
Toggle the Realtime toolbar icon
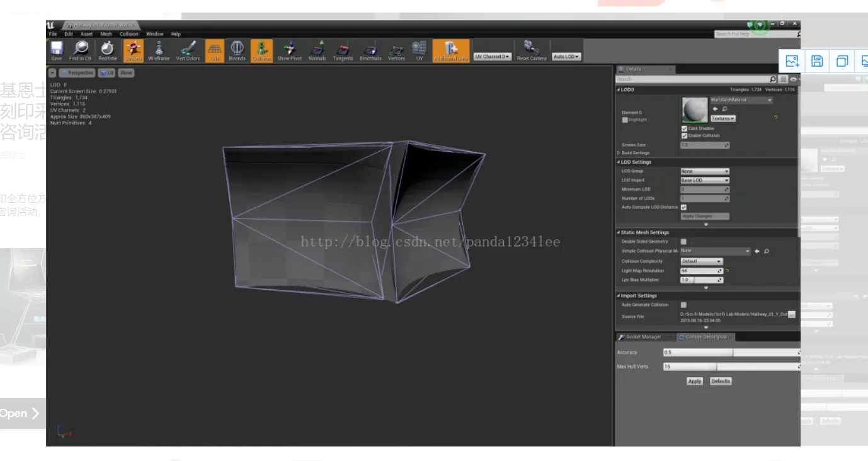[x=108, y=50]
